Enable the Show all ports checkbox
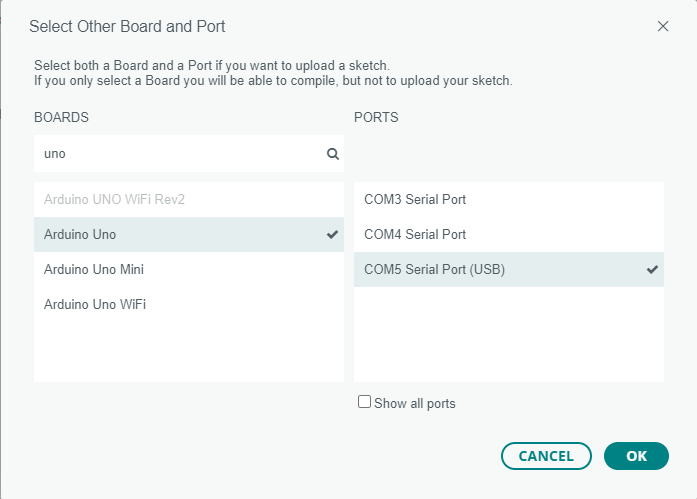The width and height of the screenshot is (697, 499). click(365, 402)
